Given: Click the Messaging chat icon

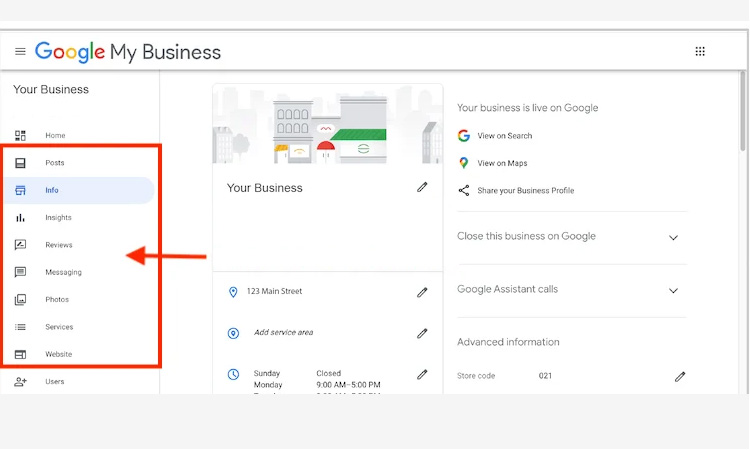Looking at the screenshot, I should pyautogui.click(x=20, y=272).
